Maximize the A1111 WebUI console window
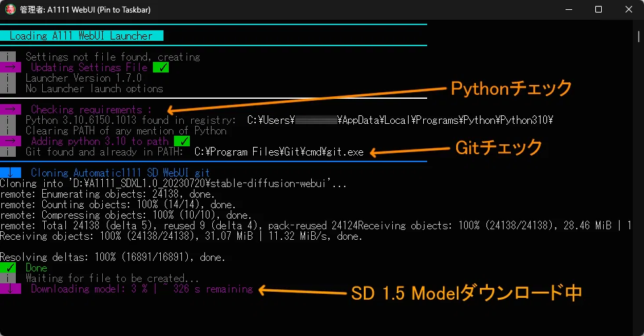 click(599, 9)
